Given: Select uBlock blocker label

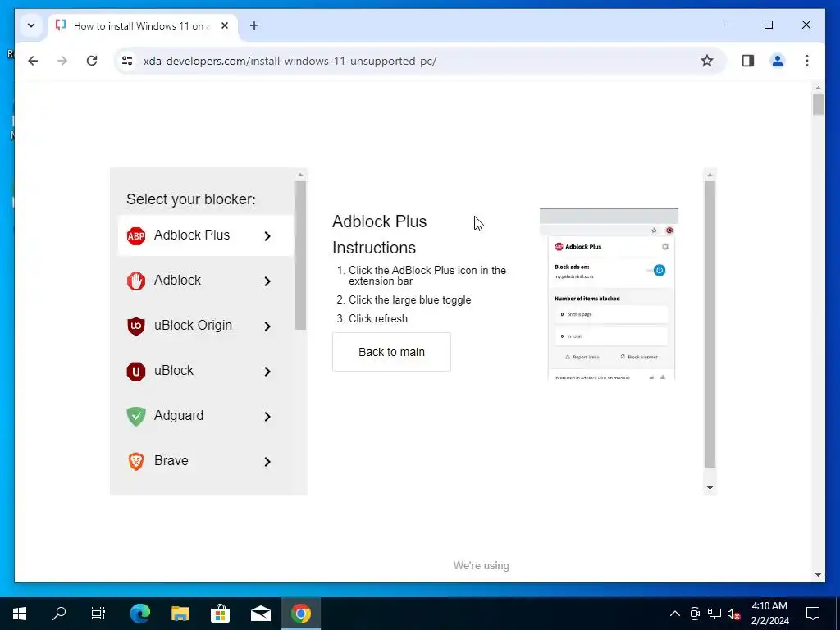Looking at the screenshot, I should click(174, 370).
